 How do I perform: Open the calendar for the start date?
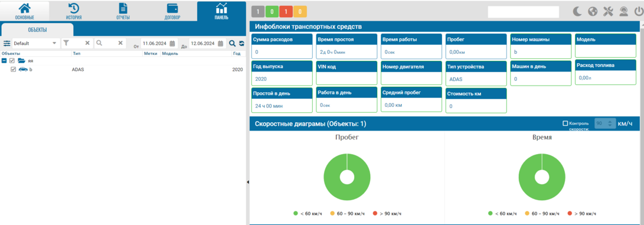pyautogui.click(x=172, y=44)
